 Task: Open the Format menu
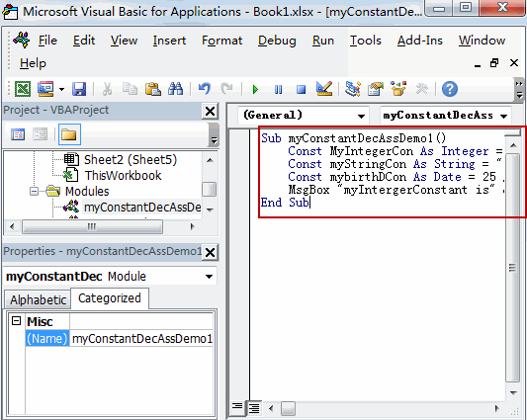[x=221, y=41]
